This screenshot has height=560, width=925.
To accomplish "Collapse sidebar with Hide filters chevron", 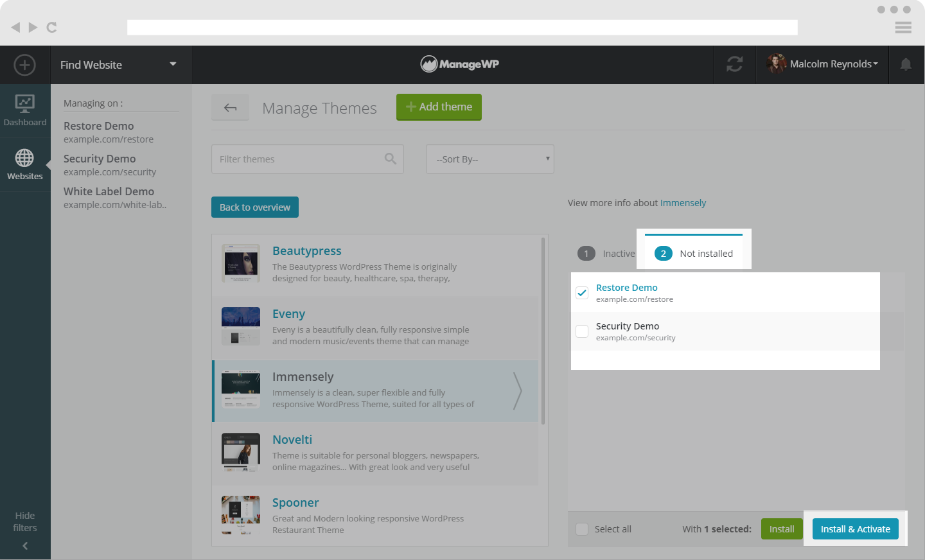I will click(25, 546).
